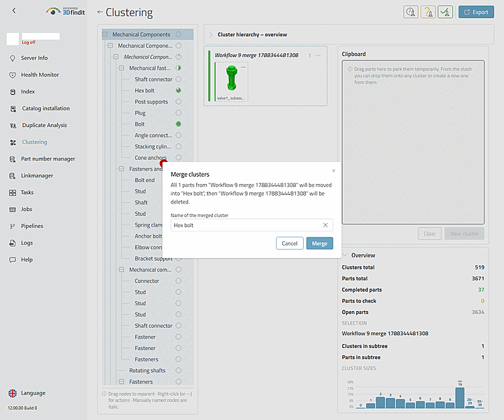
Task: Open Duplicate Analysis
Action: [44, 125]
